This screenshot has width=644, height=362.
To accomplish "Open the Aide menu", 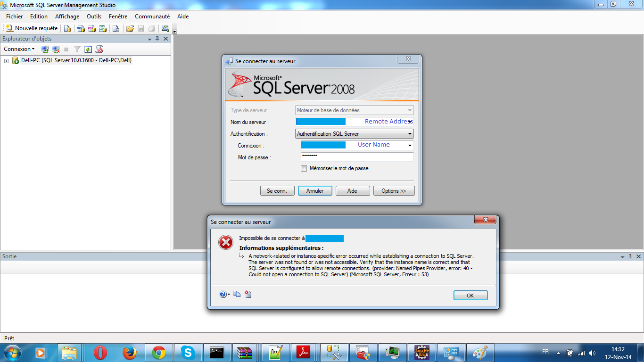I will pos(183,16).
